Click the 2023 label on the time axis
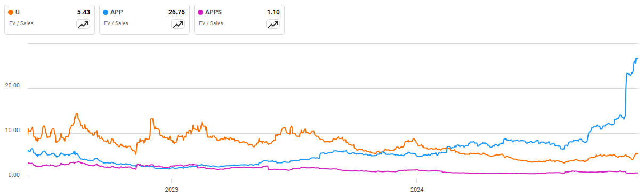 coord(171,189)
